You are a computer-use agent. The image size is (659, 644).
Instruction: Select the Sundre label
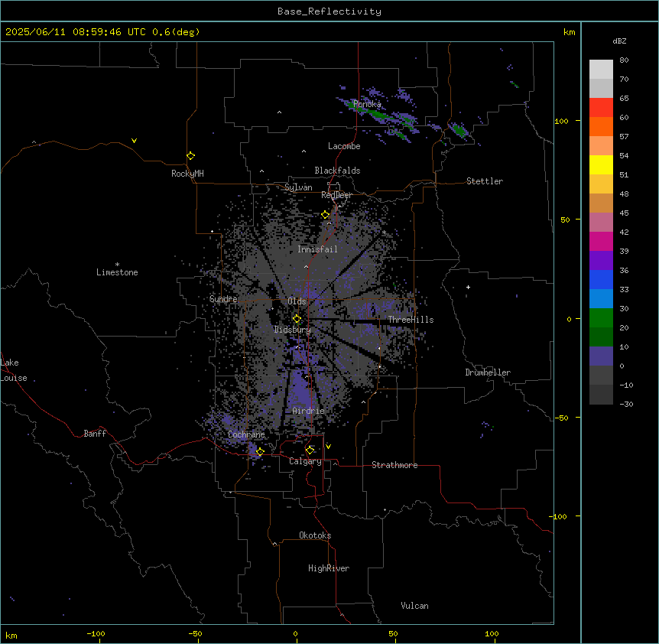223,299
